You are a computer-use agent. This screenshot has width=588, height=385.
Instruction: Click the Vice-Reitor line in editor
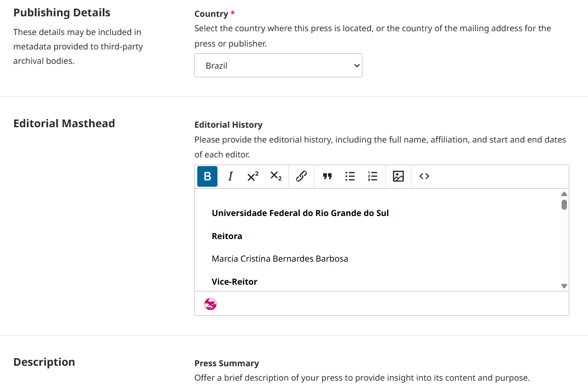pos(234,282)
